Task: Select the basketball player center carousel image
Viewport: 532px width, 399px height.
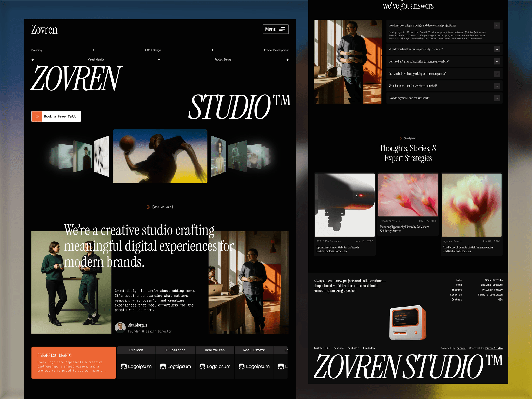Action: [160, 156]
